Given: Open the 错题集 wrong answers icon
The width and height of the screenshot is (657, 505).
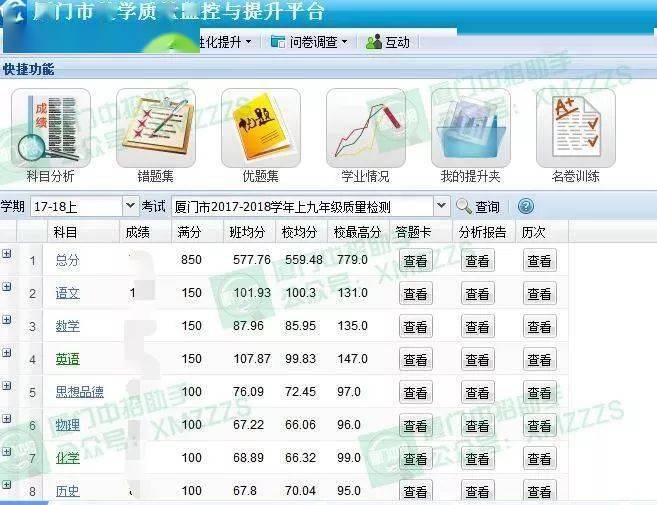Looking at the screenshot, I should (x=155, y=129).
